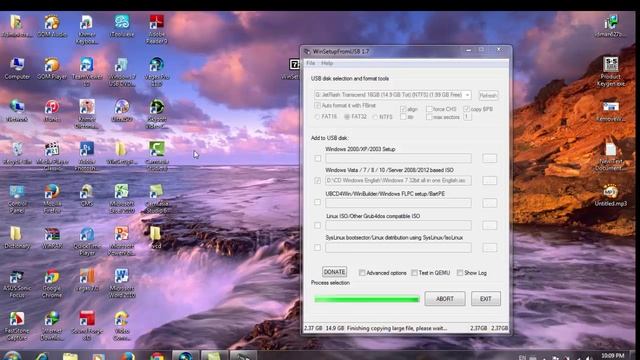Select the FAT16 radio button
The image size is (640, 360).
(x=317, y=117)
